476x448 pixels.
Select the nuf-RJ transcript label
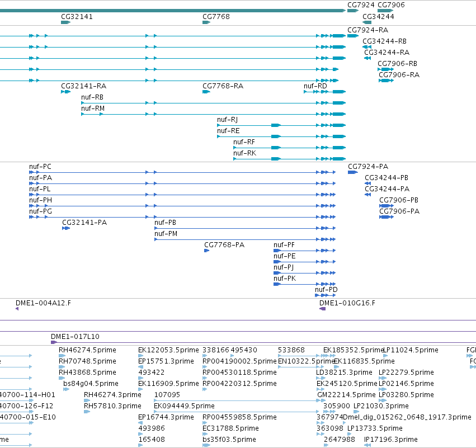(x=228, y=120)
